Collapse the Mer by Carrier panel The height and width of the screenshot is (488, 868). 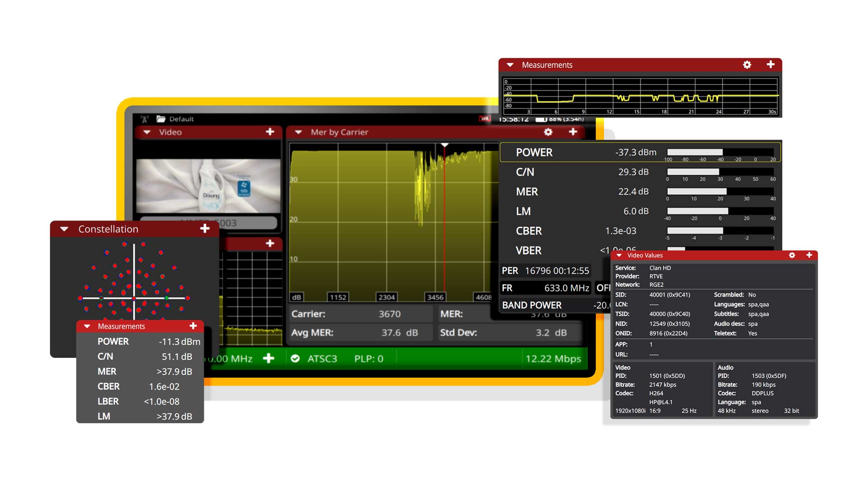pos(298,132)
